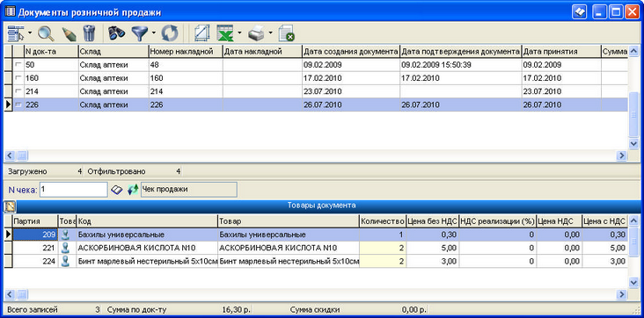
Task: Click the help book icon in title bar
Action: pos(579,12)
